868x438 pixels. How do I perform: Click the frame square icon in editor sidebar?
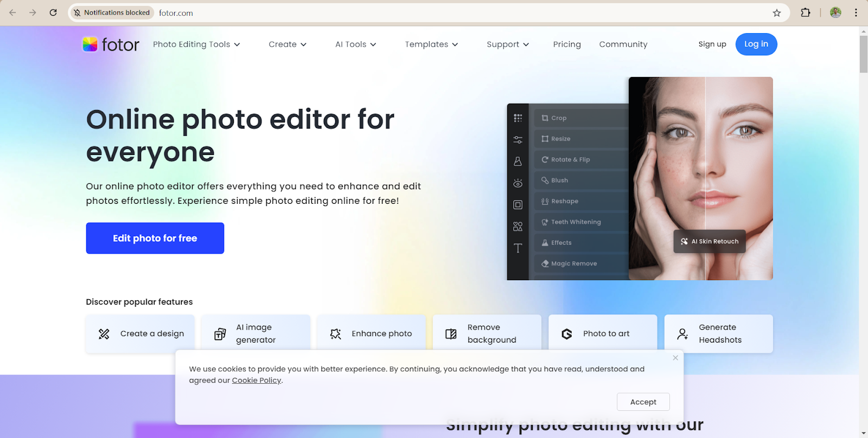pos(518,205)
